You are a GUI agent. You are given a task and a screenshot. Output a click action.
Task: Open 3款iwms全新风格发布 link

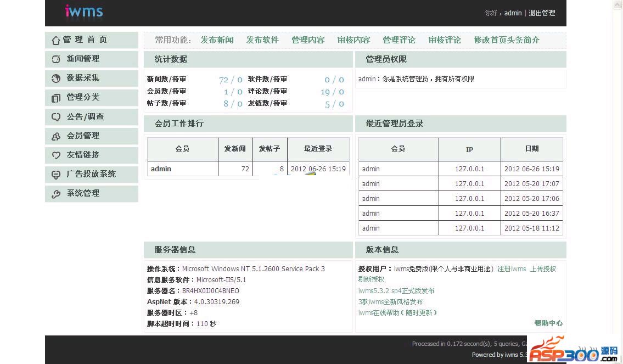pyautogui.click(x=390, y=302)
